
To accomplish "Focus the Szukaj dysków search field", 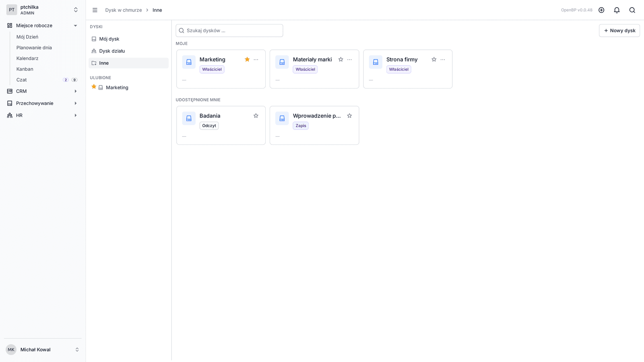I will coord(229,31).
